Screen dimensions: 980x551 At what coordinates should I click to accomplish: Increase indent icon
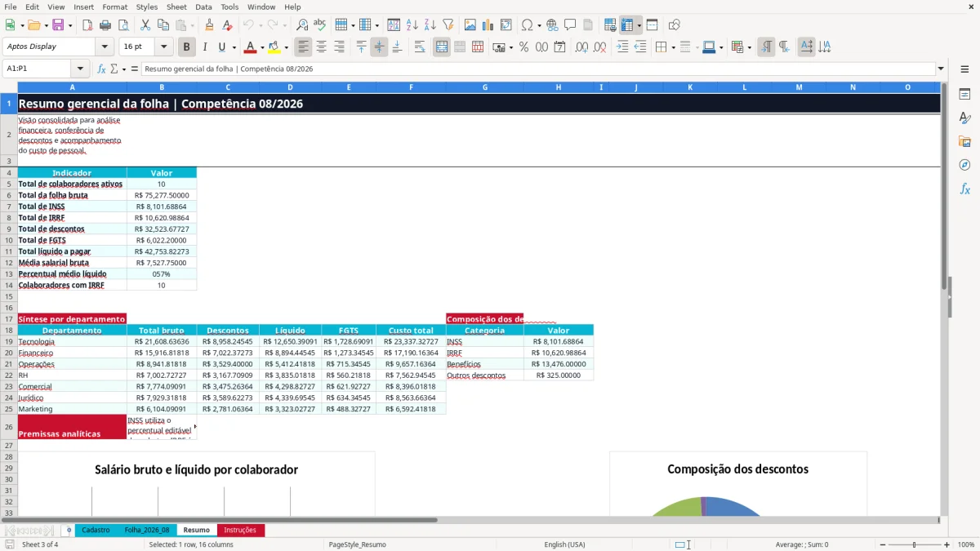(622, 47)
